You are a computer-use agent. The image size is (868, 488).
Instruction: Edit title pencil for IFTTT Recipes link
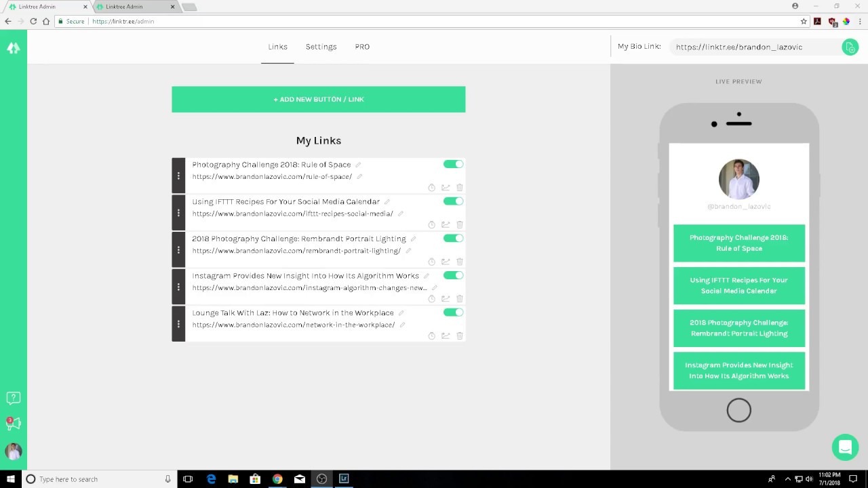[387, 202]
